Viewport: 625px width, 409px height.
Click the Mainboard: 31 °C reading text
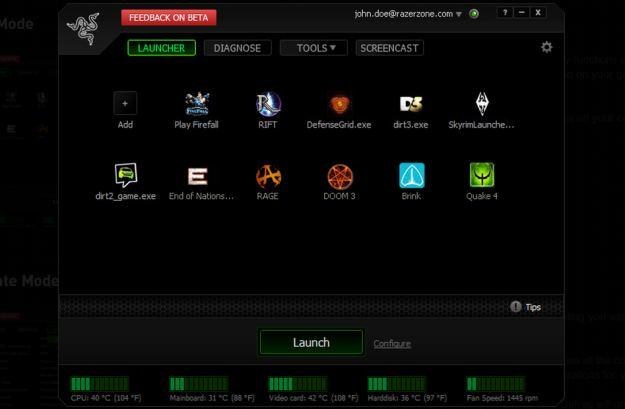(212, 398)
